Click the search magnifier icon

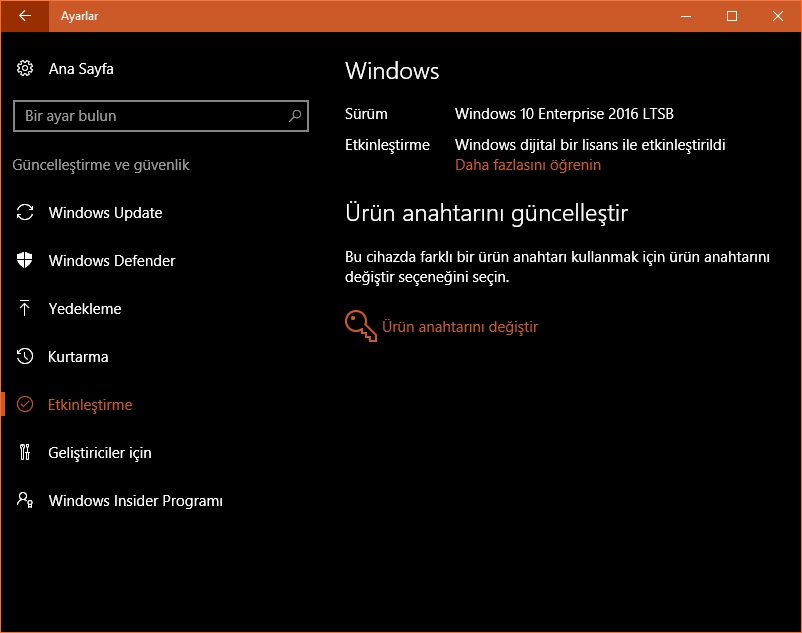point(295,116)
